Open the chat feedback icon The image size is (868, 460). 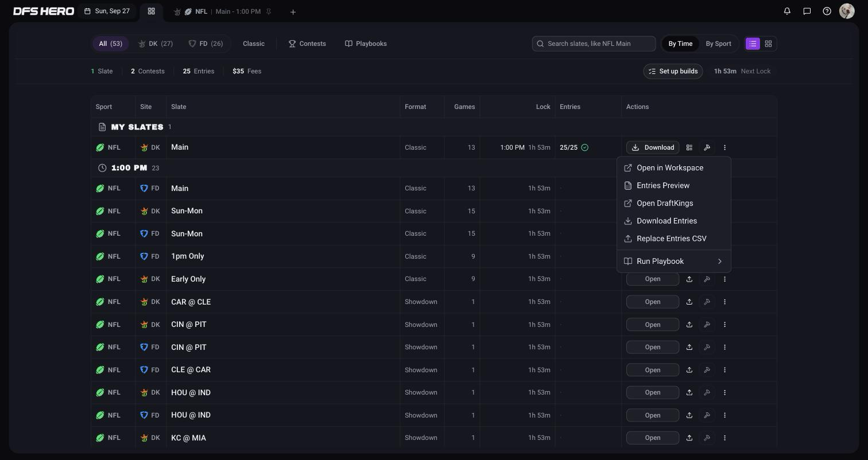(807, 11)
